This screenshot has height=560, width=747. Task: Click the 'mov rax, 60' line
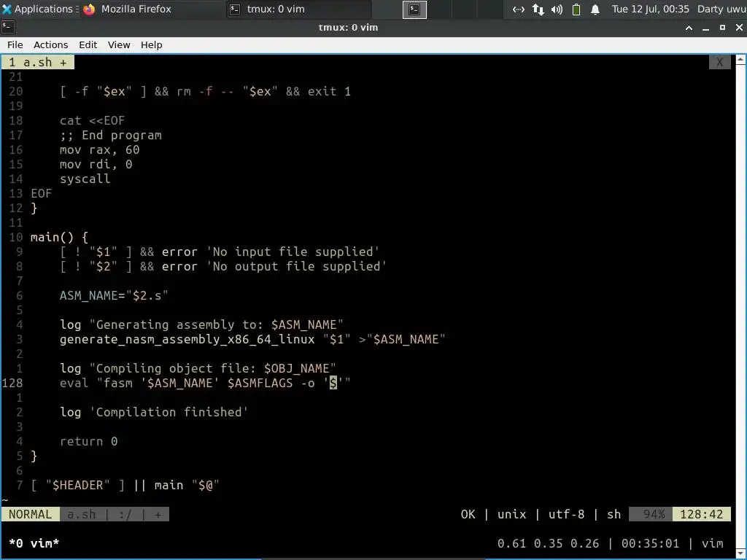click(99, 149)
